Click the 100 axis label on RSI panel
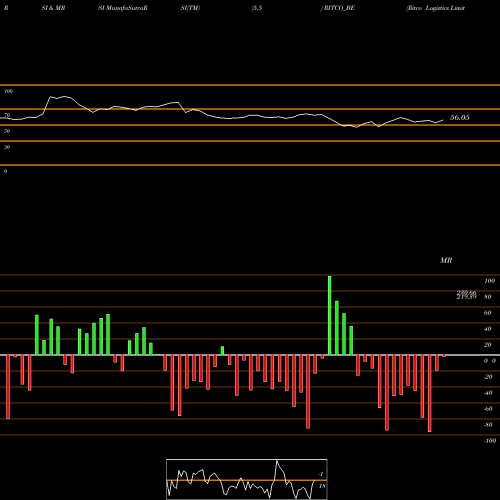 pyautogui.click(x=9, y=91)
